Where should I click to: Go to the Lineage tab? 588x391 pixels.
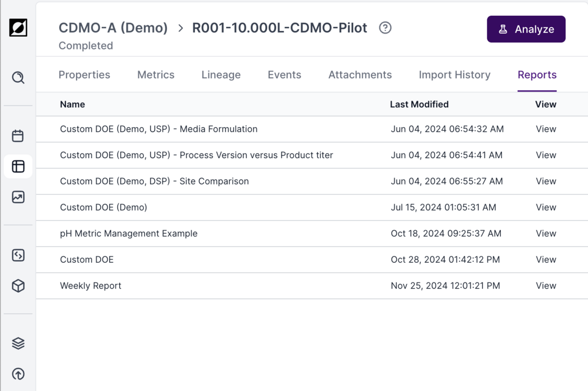[221, 75]
